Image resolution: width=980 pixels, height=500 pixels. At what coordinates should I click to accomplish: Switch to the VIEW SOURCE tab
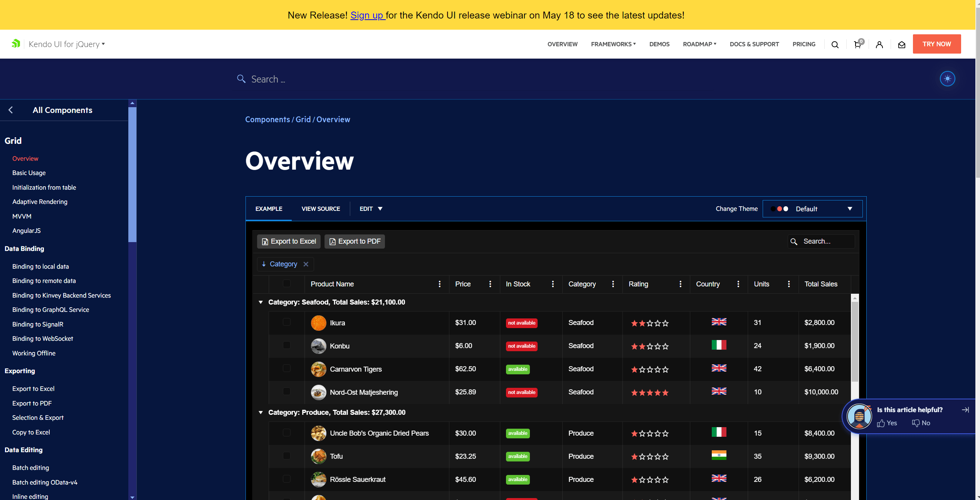point(321,209)
